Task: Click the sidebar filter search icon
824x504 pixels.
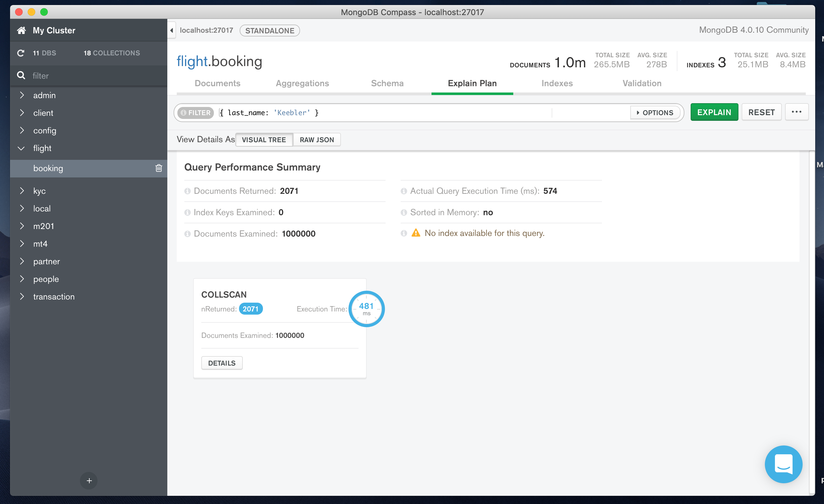Action: 21,75
